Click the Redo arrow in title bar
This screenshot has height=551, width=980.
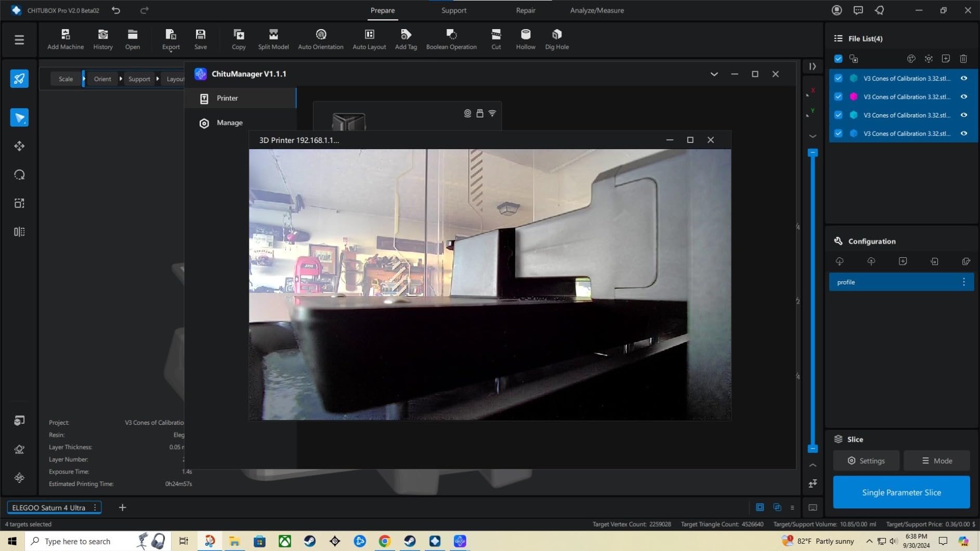pos(145,10)
